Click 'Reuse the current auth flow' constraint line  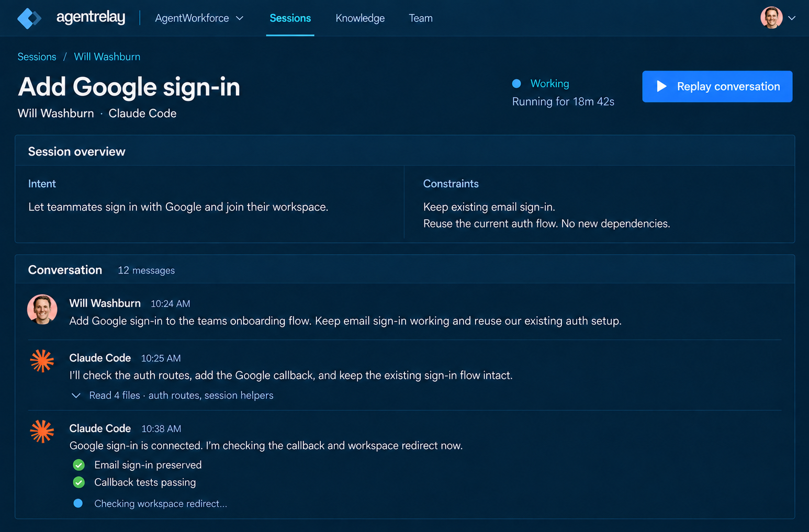click(x=546, y=224)
